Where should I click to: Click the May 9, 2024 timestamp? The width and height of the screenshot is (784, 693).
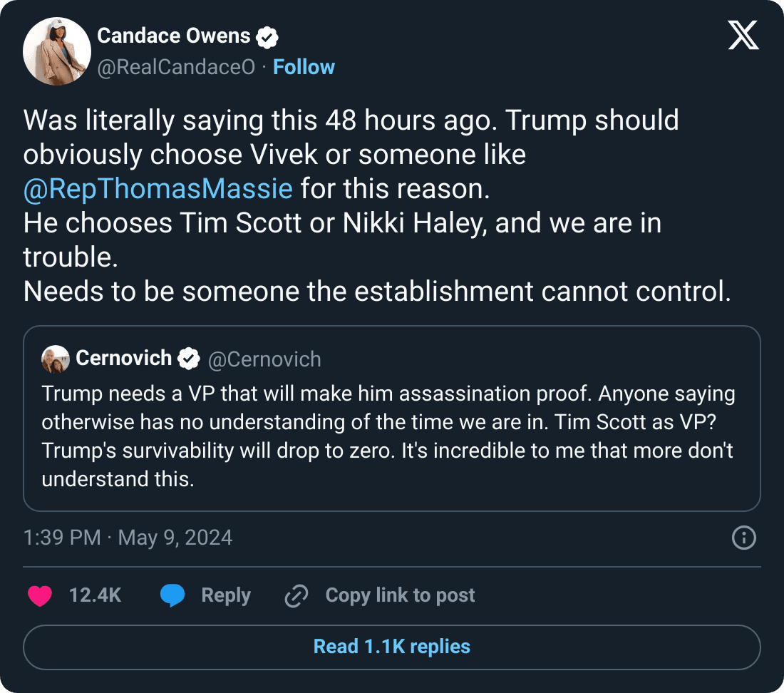pyautogui.click(x=175, y=538)
